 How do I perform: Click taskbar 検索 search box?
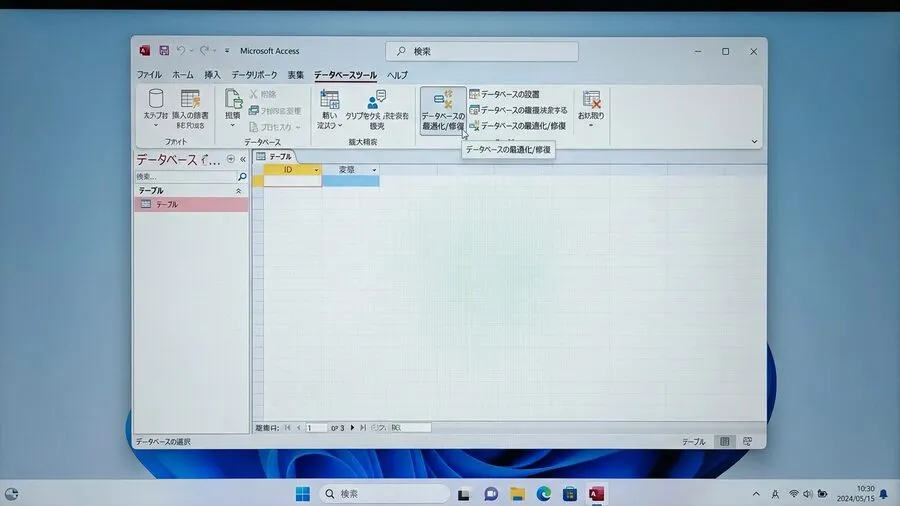click(384, 493)
